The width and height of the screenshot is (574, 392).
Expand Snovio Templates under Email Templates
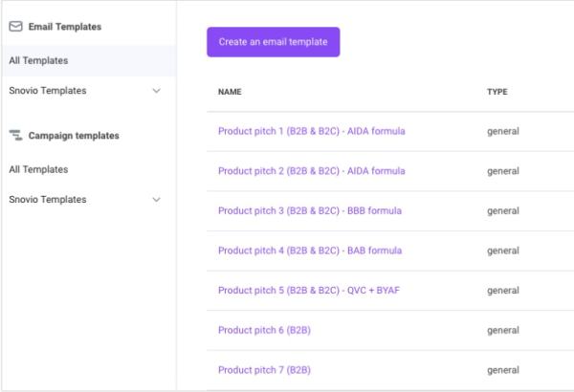point(157,91)
